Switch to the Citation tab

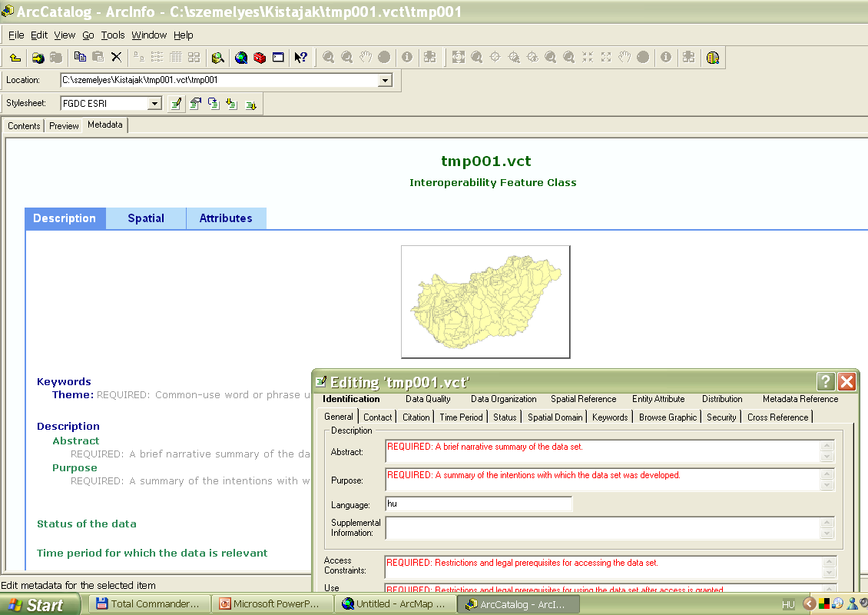tap(416, 417)
